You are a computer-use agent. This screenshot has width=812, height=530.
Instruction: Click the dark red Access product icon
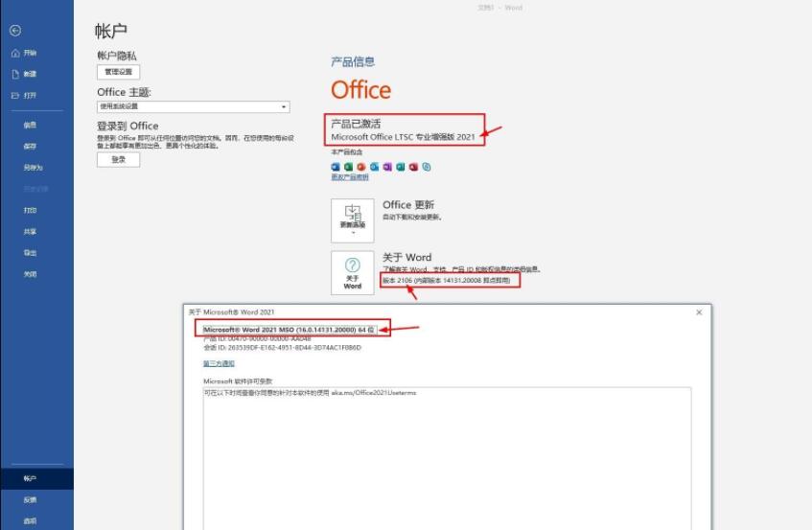(x=413, y=167)
